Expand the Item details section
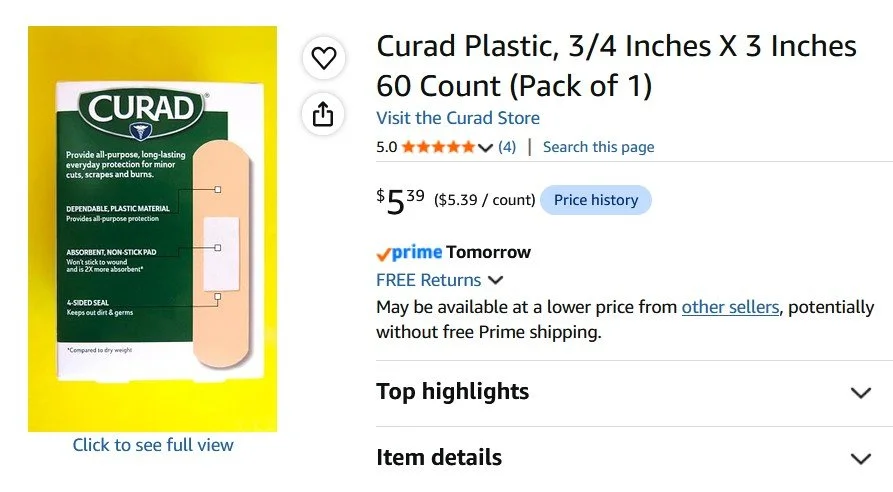 (x=861, y=458)
